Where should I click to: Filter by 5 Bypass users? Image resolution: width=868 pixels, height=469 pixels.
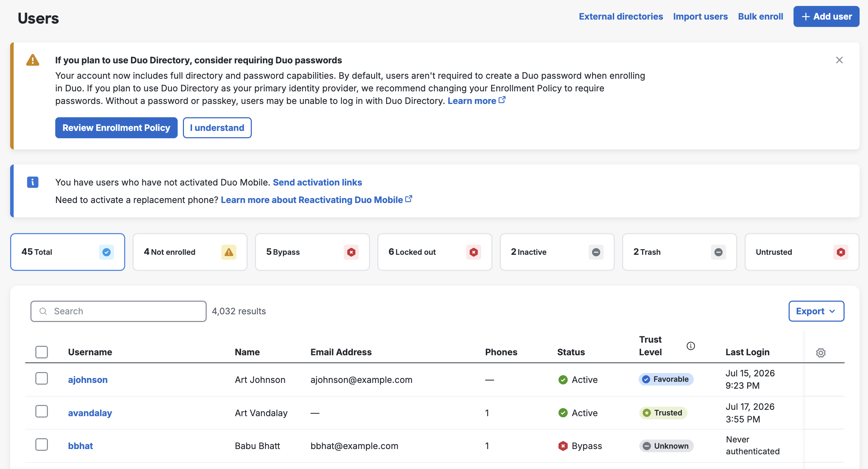click(x=312, y=252)
